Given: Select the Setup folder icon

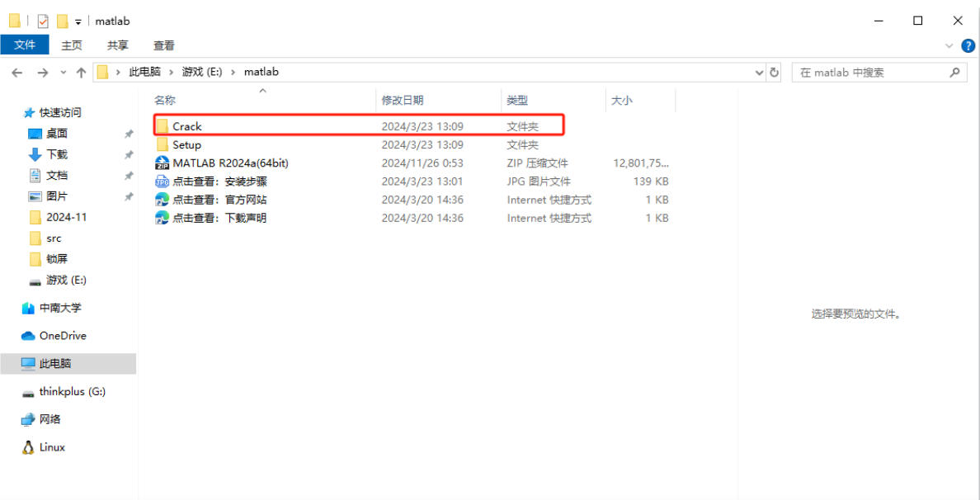Looking at the screenshot, I should (x=163, y=145).
